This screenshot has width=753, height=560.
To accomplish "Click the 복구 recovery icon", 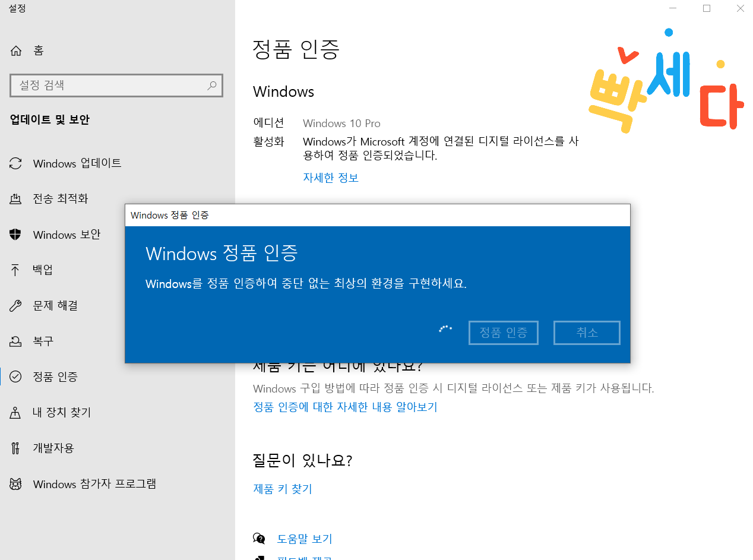I will pos(16,341).
